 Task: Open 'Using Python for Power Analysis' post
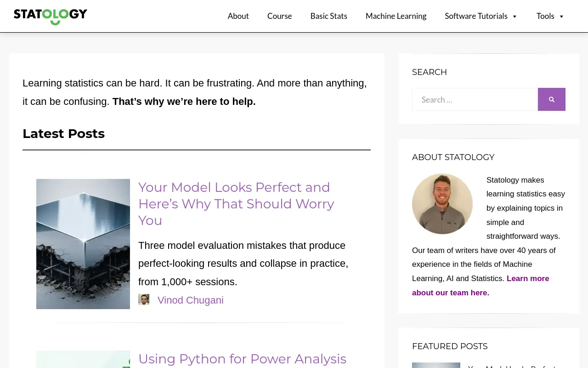click(x=242, y=359)
